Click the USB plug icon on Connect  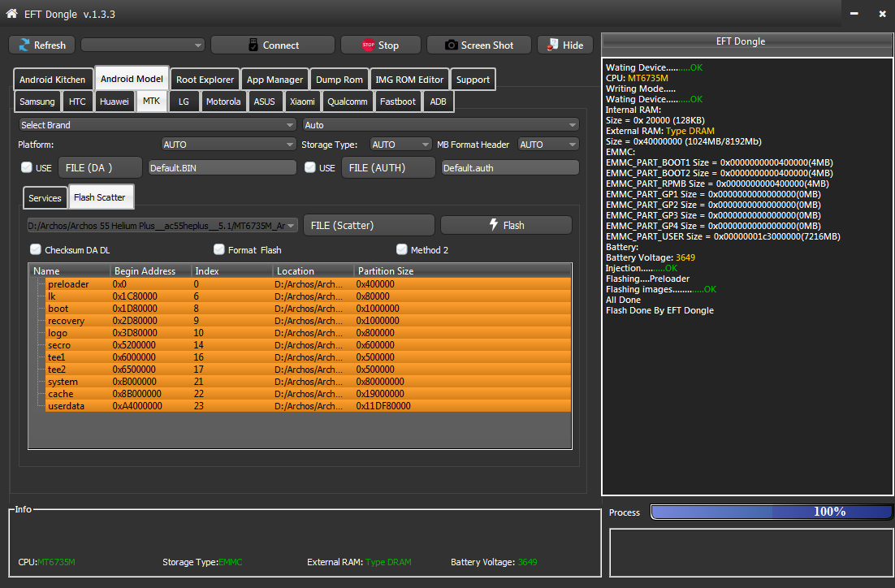coord(253,45)
